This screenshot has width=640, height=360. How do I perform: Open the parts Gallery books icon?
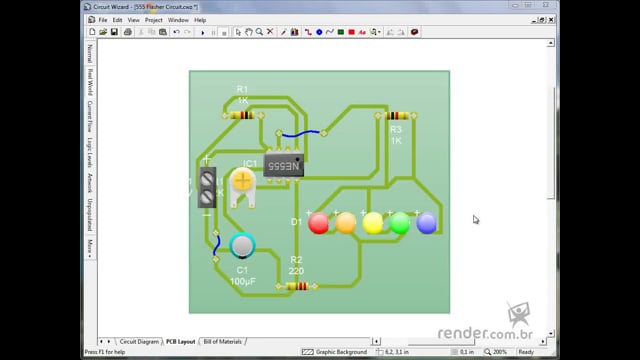click(294, 32)
